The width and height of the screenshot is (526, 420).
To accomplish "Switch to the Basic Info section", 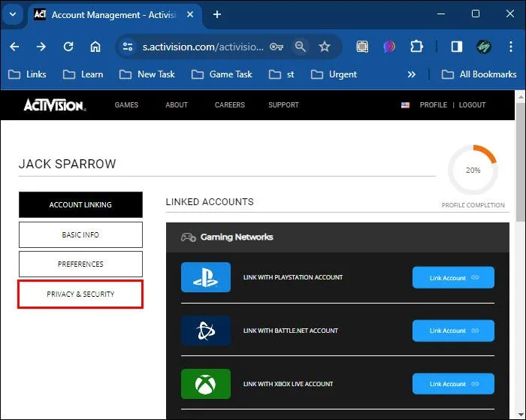I will pyautogui.click(x=80, y=235).
